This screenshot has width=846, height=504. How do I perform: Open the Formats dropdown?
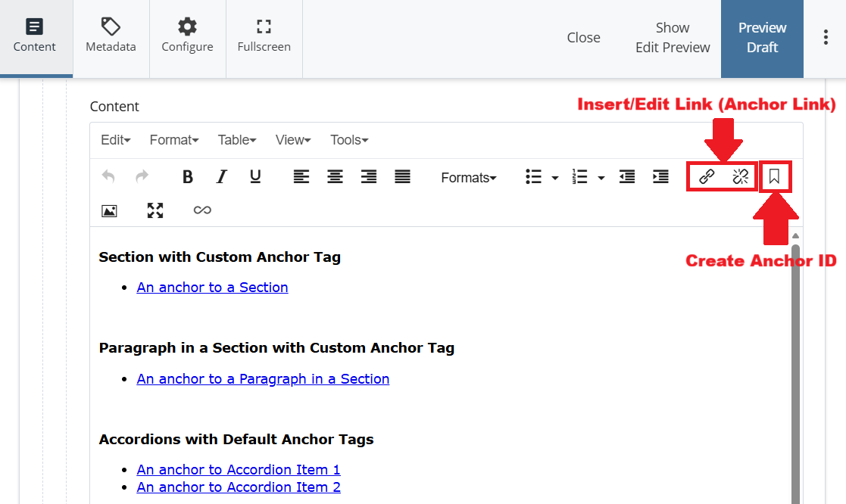(x=469, y=178)
